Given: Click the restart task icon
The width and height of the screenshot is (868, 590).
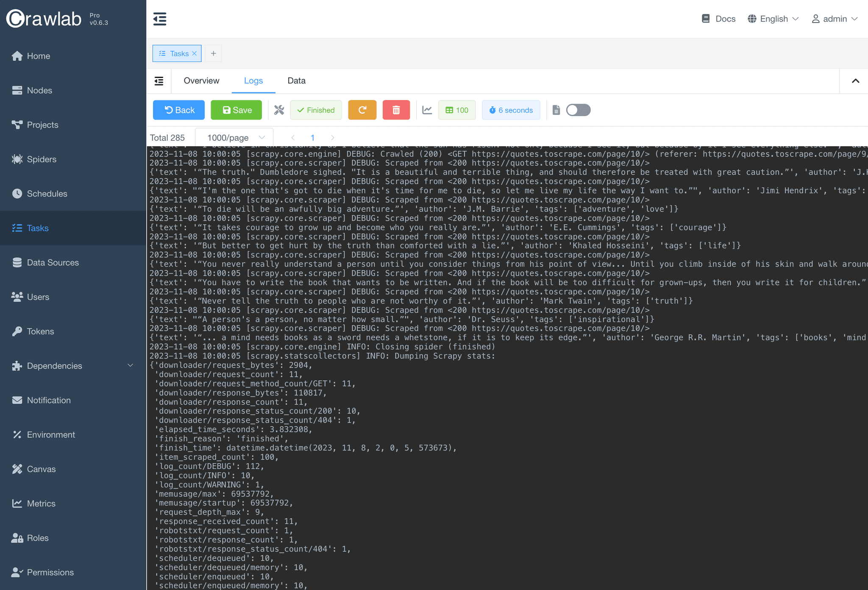Looking at the screenshot, I should coord(362,110).
